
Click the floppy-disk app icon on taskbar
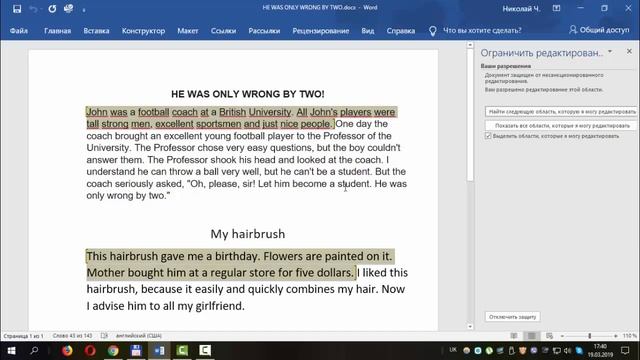coord(136,350)
